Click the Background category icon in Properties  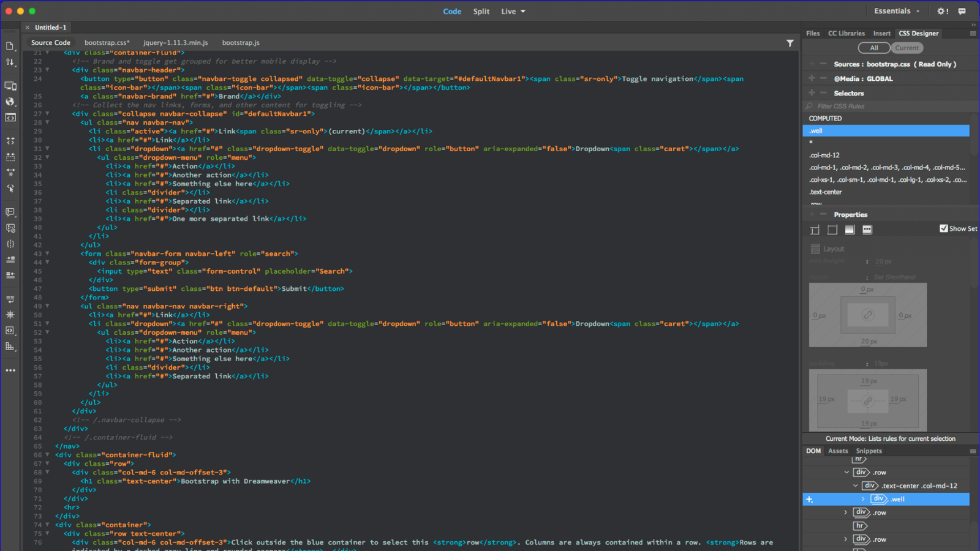tap(850, 230)
